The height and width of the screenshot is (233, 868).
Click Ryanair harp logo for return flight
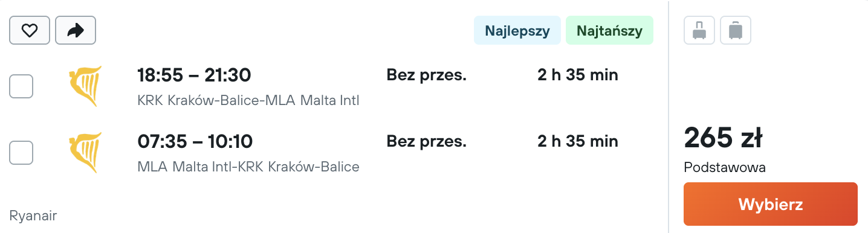tap(85, 153)
